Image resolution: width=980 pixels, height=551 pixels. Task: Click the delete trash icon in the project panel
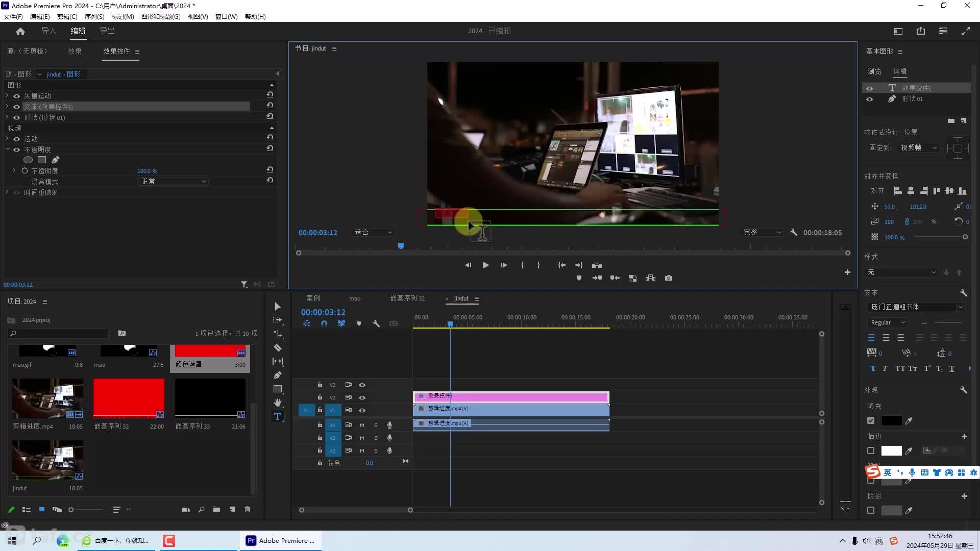tap(247, 509)
